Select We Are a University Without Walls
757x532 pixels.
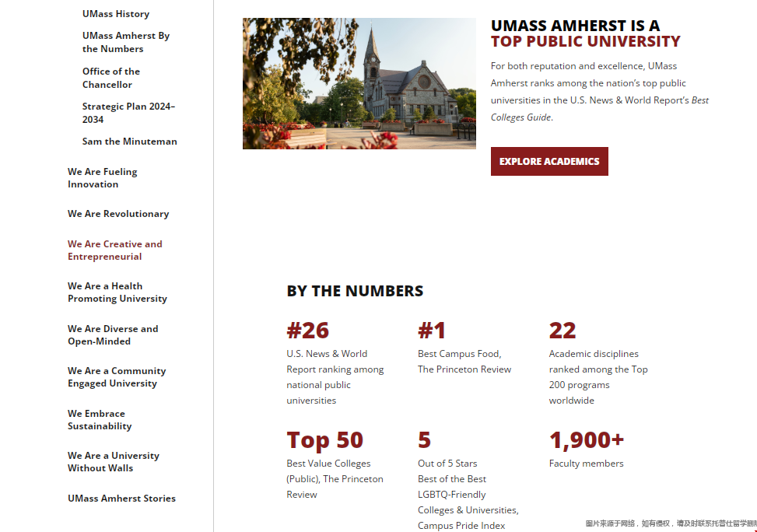tap(114, 461)
